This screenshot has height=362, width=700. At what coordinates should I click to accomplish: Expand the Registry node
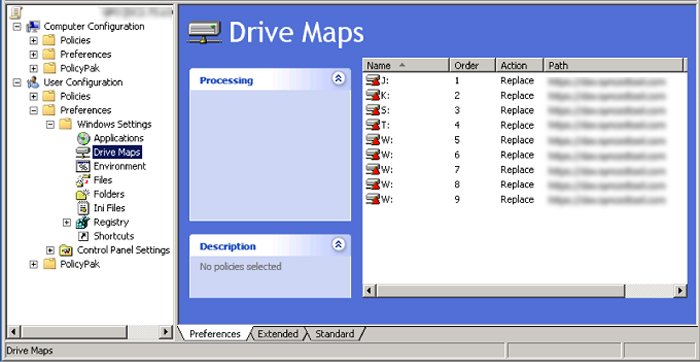click(x=67, y=222)
